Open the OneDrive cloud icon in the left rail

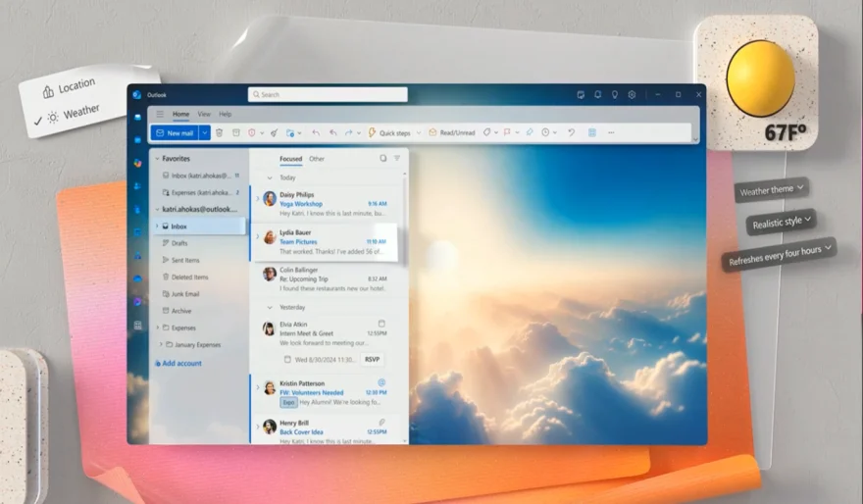(137, 278)
